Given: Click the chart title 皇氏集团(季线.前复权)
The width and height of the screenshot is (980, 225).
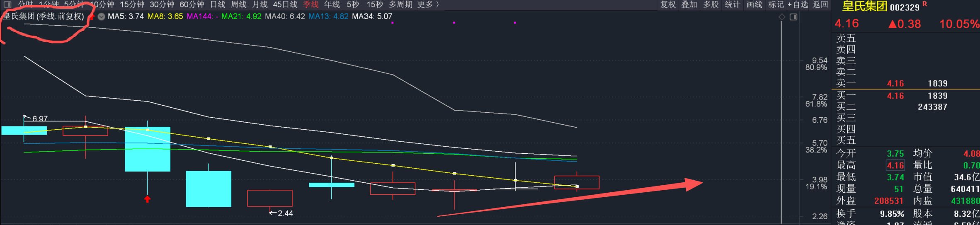Looking at the screenshot, I should [44, 17].
